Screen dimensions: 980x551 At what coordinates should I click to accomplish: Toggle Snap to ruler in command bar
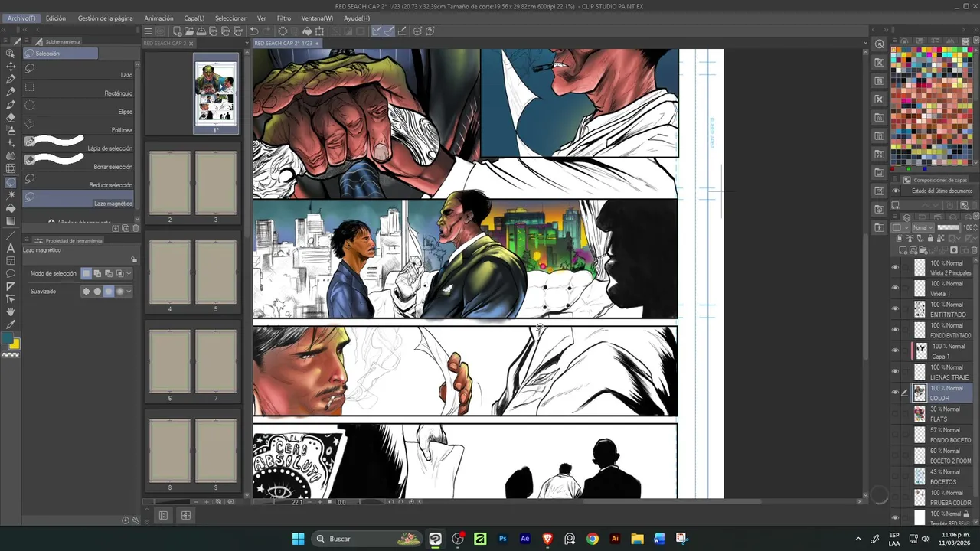coord(376,31)
